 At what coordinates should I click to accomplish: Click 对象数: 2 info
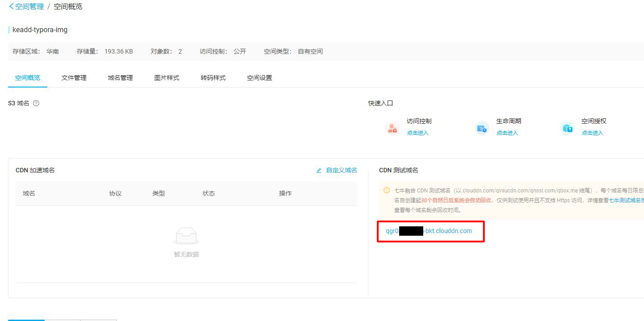pos(166,51)
